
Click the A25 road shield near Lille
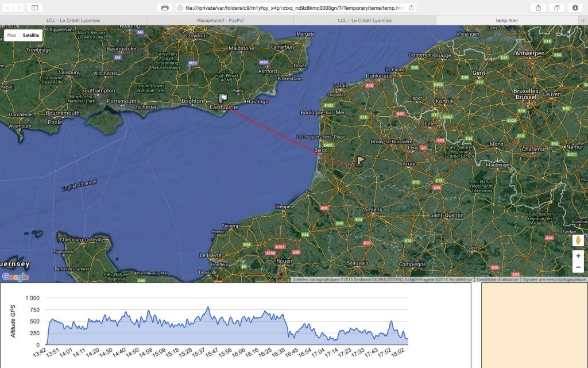400,114
